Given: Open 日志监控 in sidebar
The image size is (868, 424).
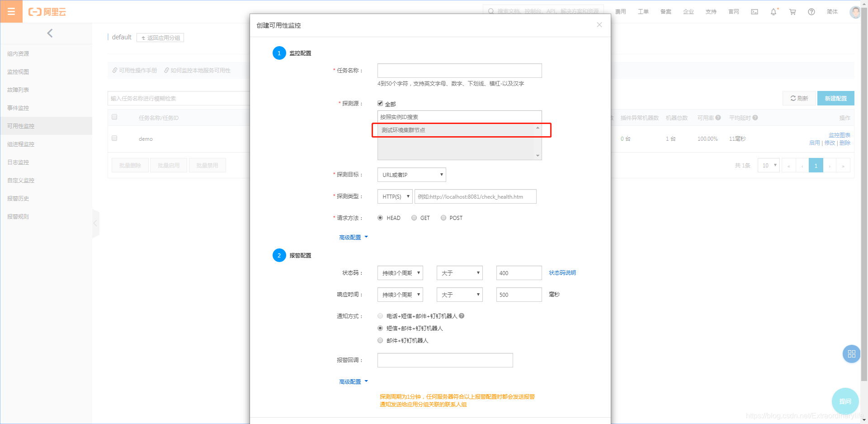Looking at the screenshot, I should (18, 162).
